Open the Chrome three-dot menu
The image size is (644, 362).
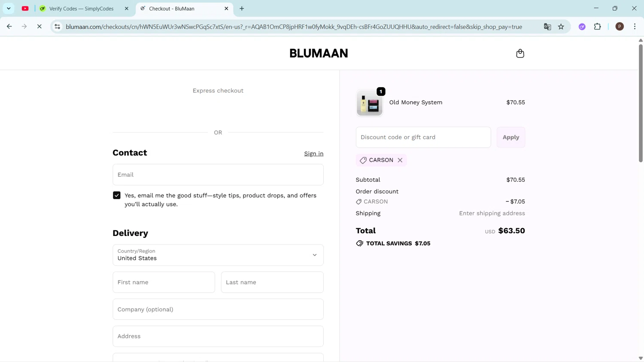point(635,27)
